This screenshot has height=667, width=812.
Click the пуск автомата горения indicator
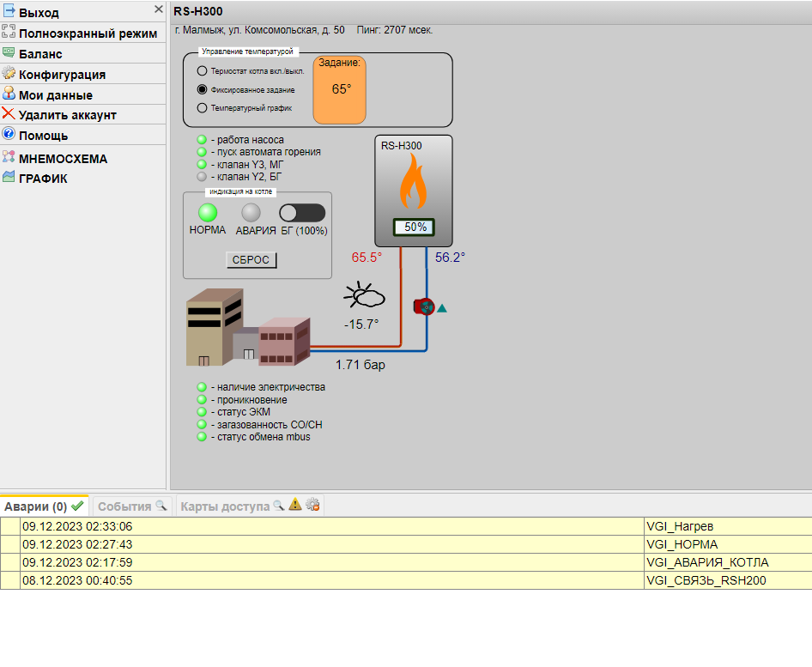tap(202, 152)
